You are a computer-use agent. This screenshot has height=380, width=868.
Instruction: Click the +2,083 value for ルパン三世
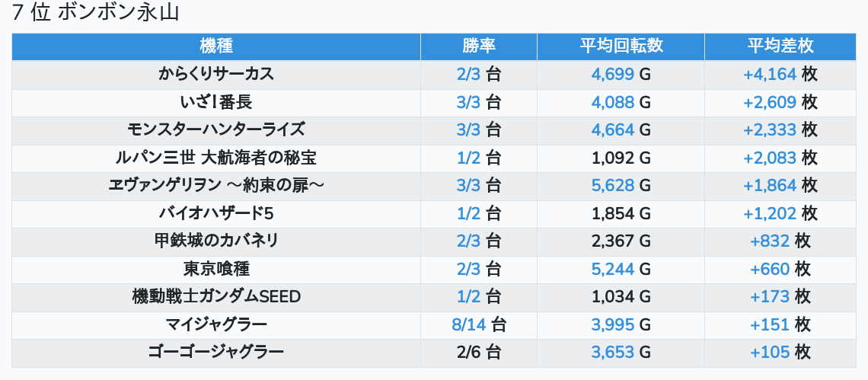click(x=770, y=158)
